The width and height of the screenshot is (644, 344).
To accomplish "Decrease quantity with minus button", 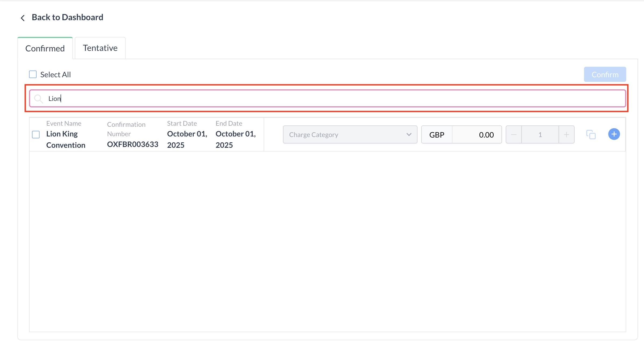I will (x=514, y=135).
